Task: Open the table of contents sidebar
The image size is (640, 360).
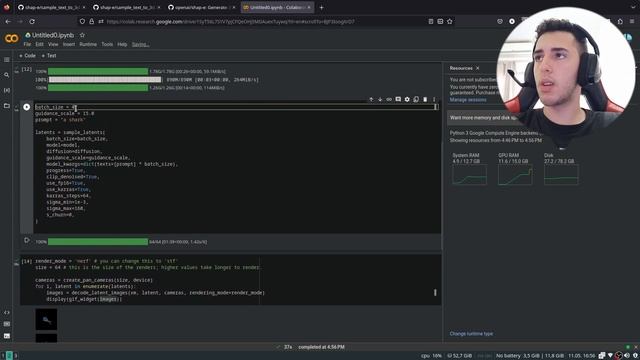Action: click(x=7, y=60)
